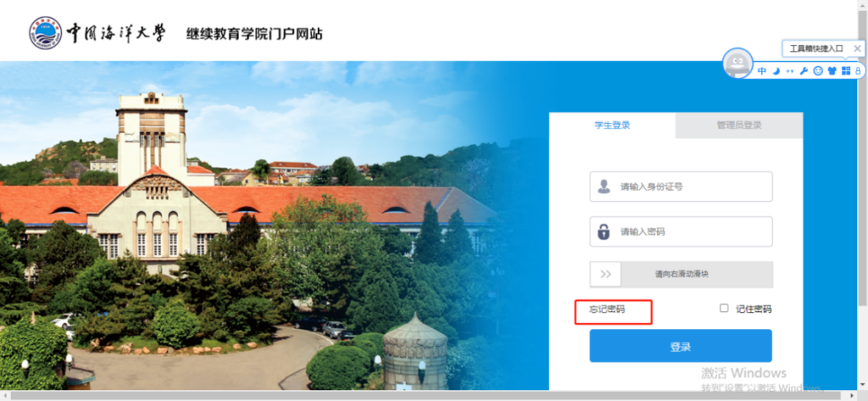
Task: Toggle the half-moon width icon
Action: coord(777,71)
